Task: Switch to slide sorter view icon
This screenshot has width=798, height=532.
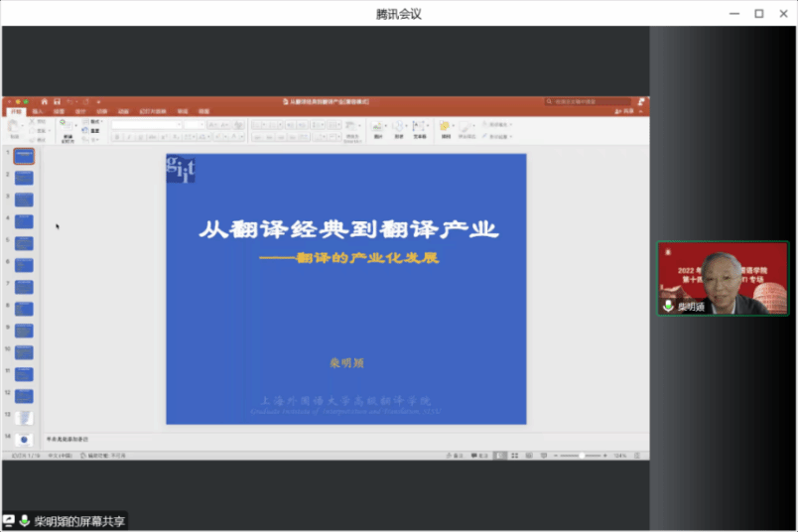Action: 515,456
